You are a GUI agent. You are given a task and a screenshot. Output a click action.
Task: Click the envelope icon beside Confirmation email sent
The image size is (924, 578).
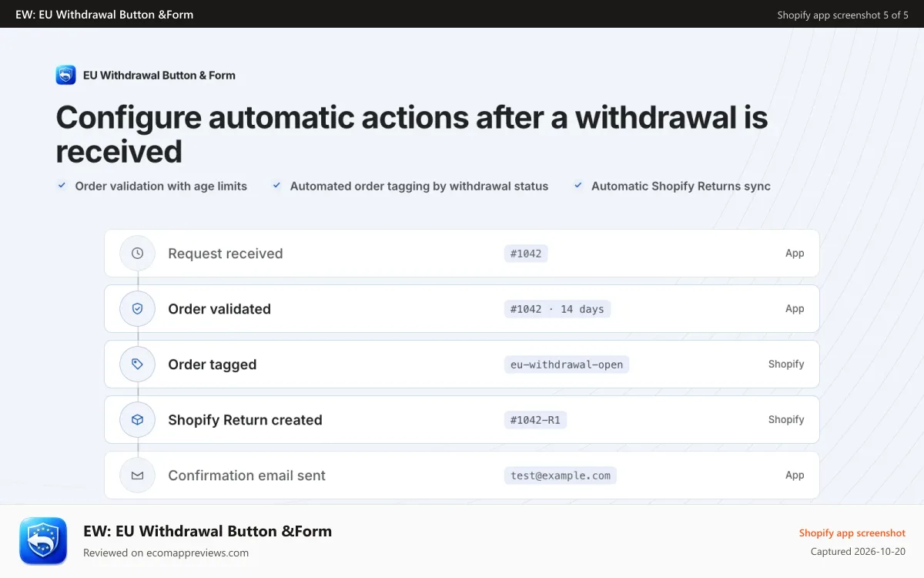(138, 475)
